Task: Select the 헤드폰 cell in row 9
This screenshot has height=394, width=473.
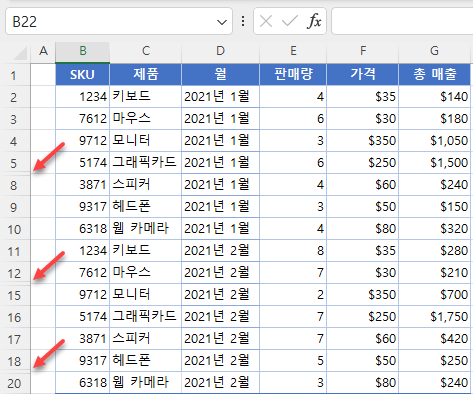Action: coord(146,207)
